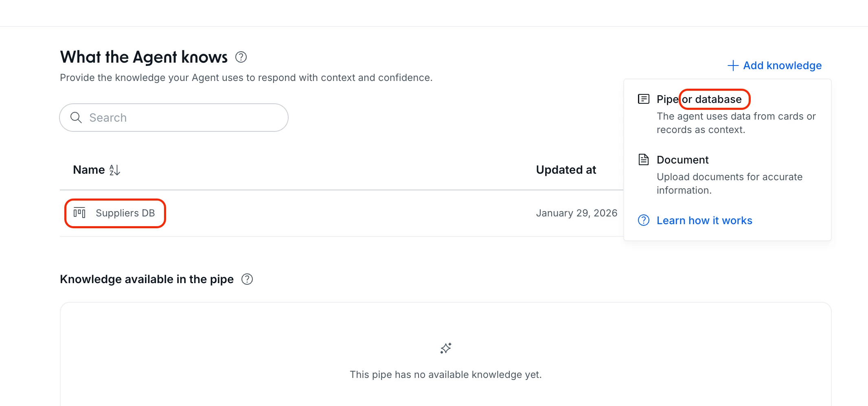Click the Suppliers DB pipe icon
The height and width of the screenshot is (406, 868).
pos(79,213)
